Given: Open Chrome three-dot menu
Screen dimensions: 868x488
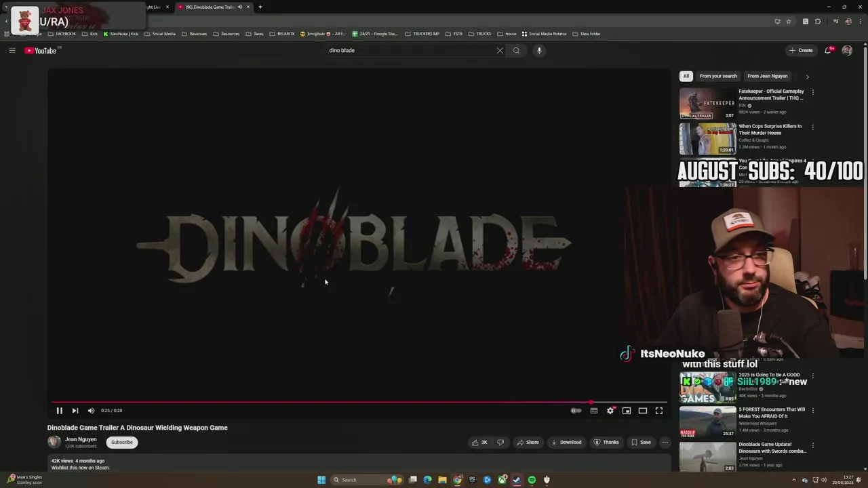Looking at the screenshot, I should [x=860, y=21].
